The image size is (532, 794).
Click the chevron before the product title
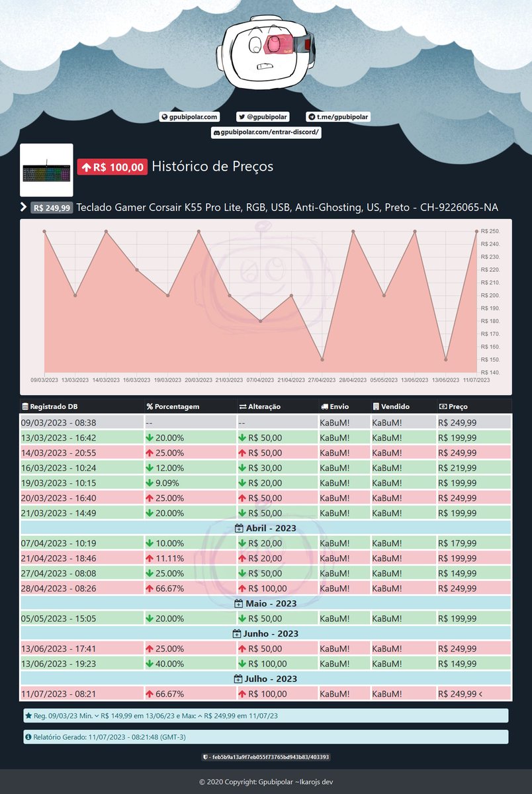click(24, 208)
